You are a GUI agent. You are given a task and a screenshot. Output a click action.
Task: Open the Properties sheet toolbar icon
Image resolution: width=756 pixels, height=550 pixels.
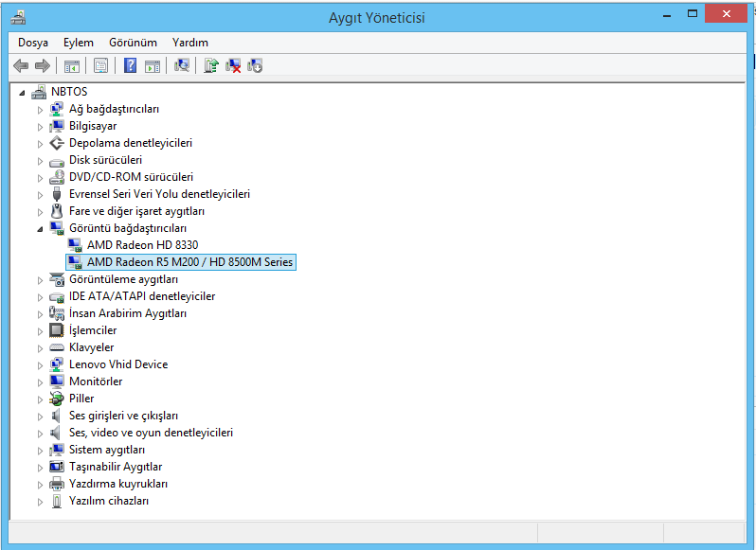pos(100,66)
